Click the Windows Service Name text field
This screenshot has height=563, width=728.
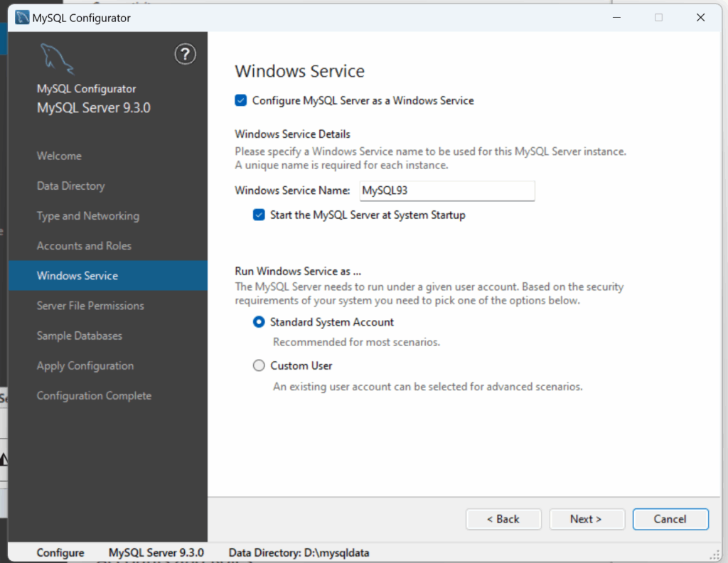446,191
